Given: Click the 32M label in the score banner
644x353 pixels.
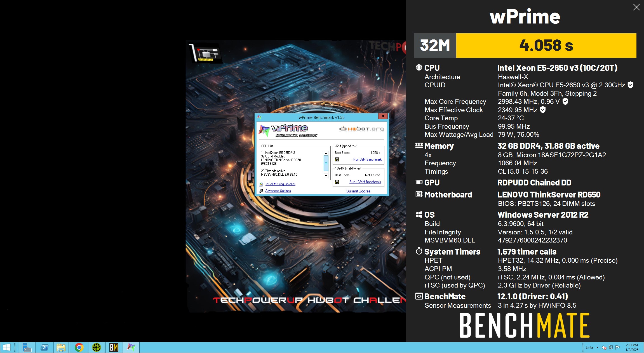Looking at the screenshot, I should (x=435, y=46).
